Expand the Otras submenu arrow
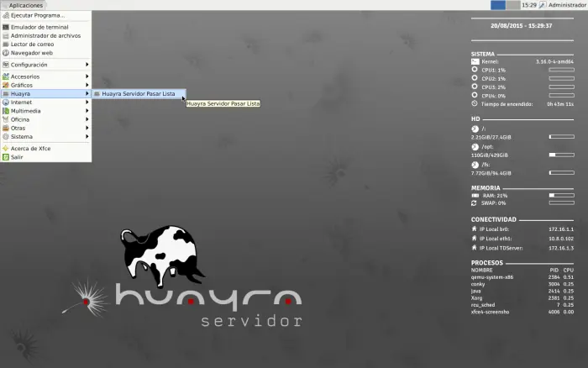The width and height of the screenshot is (588, 368). pyautogui.click(x=87, y=128)
